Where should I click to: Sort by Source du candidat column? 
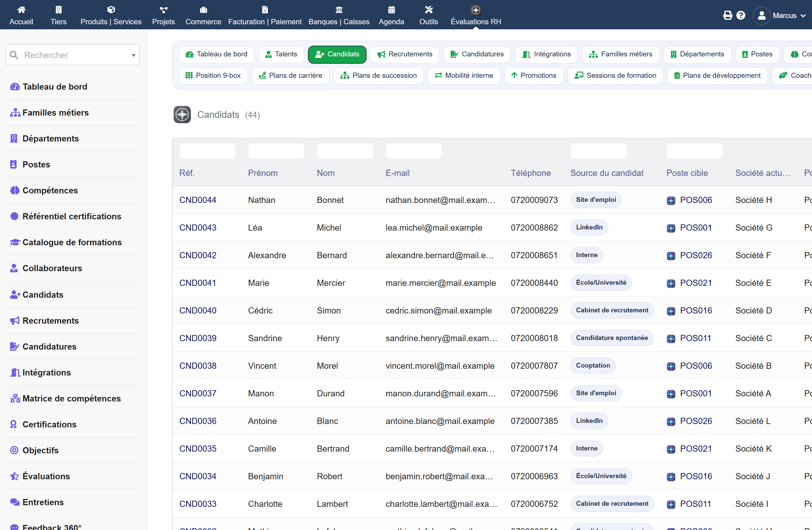607,173
